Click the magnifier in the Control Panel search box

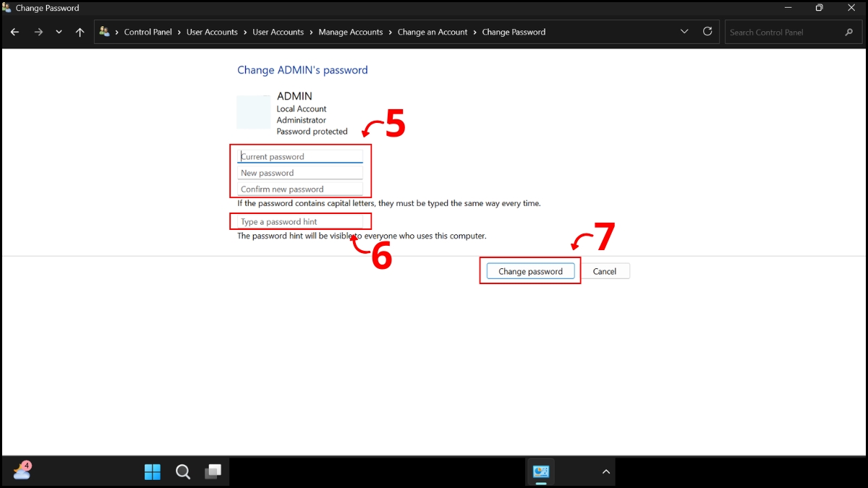click(849, 32)
